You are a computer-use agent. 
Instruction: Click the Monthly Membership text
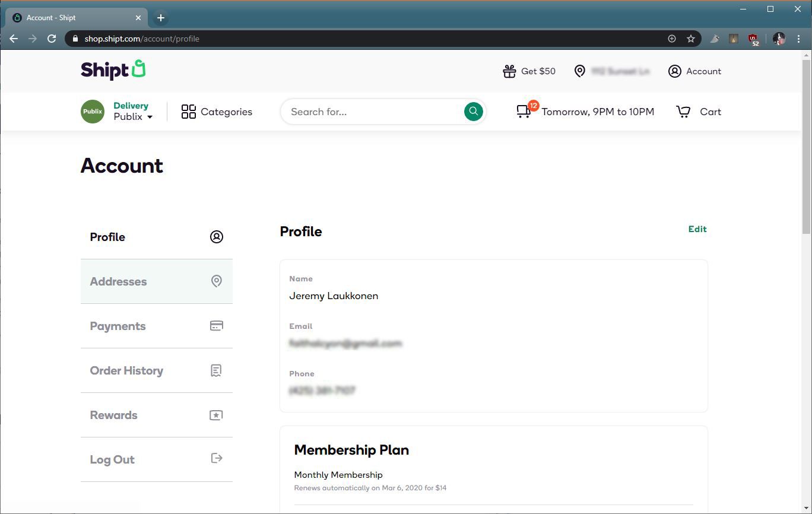point(338,475)
